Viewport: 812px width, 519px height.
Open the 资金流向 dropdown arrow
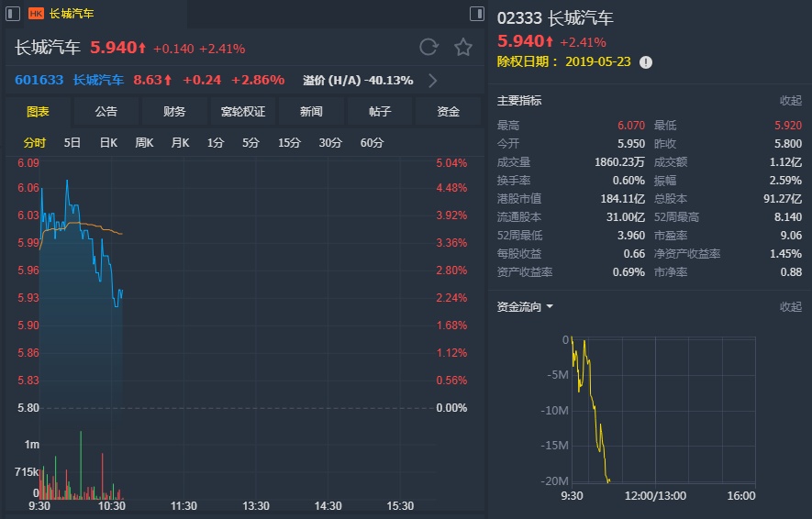click(x=550, y=307)
